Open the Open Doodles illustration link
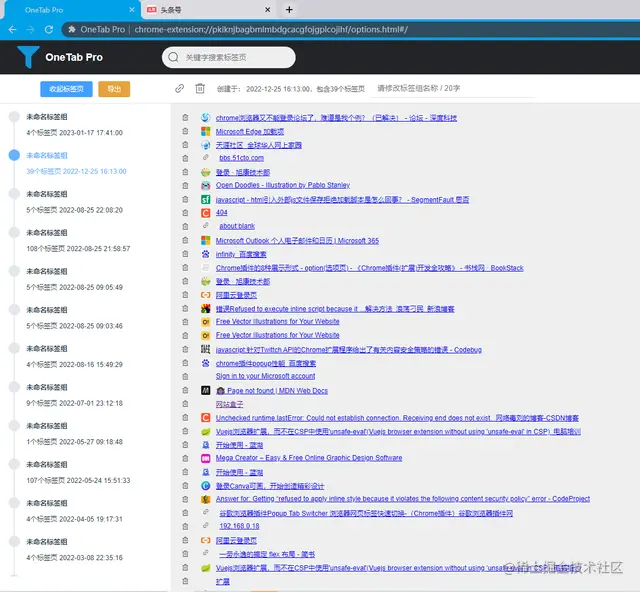This screenshot has width=640, height=592. pos(283,185)
